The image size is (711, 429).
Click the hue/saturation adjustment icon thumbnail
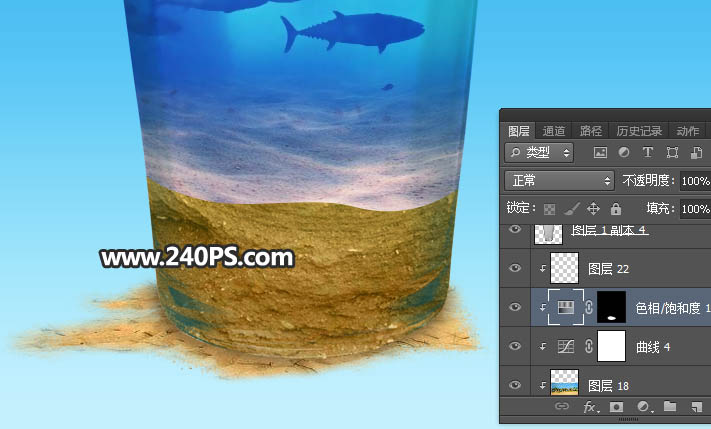click(x=565, y=307)
